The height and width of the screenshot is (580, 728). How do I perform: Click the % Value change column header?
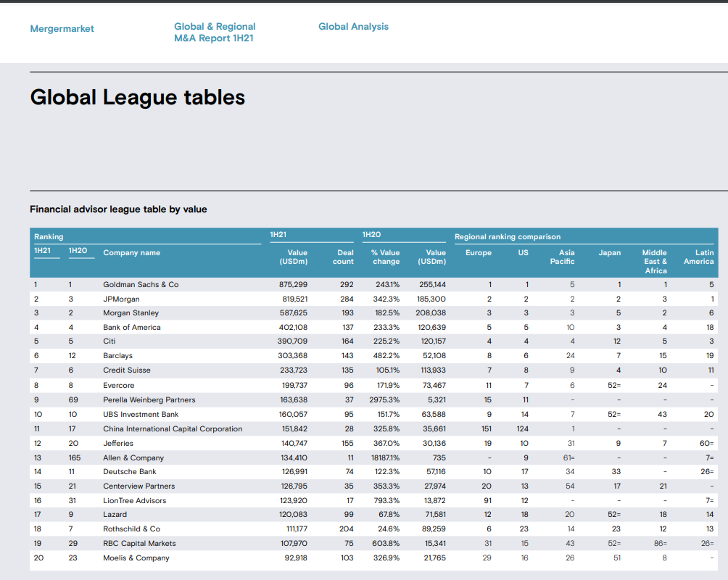tap(386, 257)
